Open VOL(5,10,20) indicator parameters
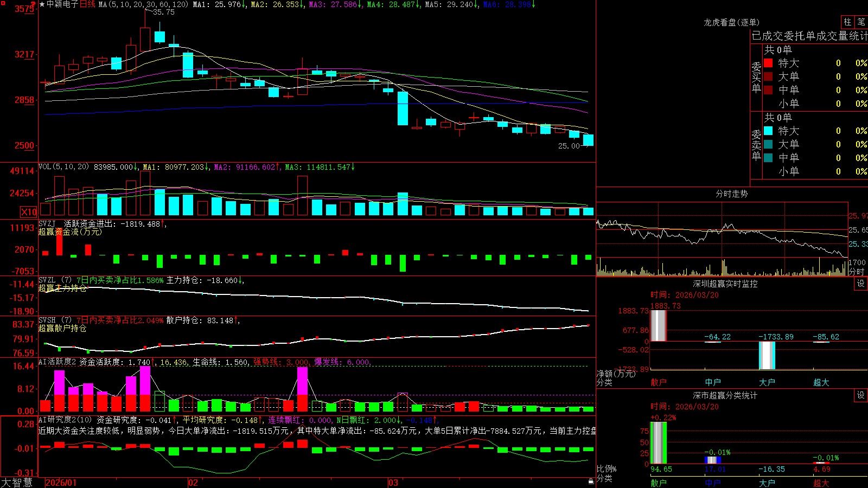The width and height of the screenshot is (868, 488). (63, 167)
